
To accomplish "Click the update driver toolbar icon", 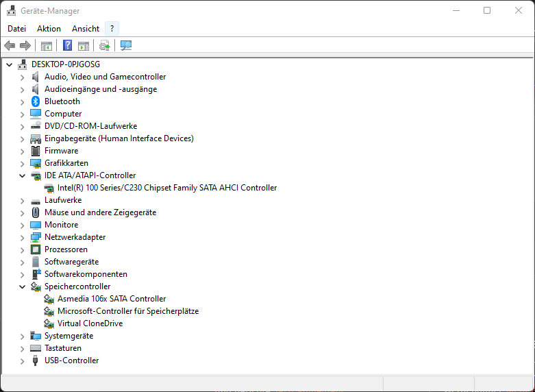I will pyautogui.click(x=104, y=45).
